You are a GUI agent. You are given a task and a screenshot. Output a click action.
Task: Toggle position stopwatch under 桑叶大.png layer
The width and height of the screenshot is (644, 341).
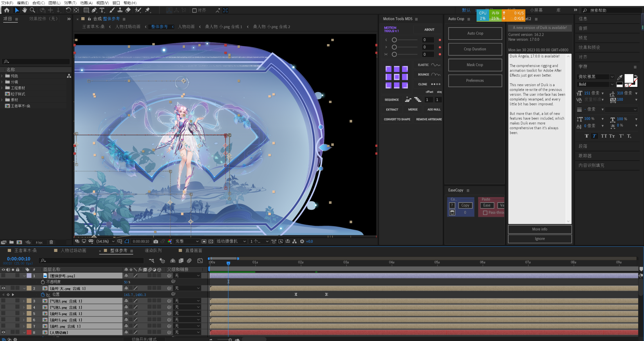point(43,295)
